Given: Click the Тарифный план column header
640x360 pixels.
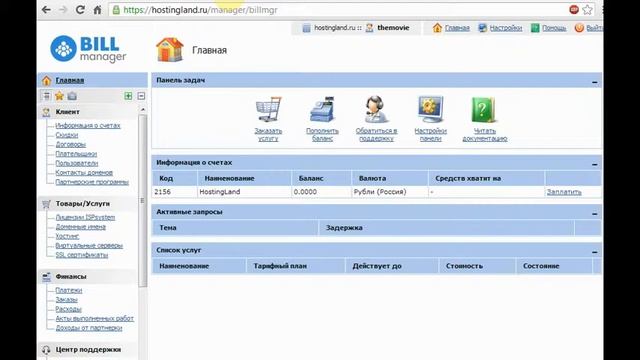Looking at the screenshot, I should [x=296, y=266].
